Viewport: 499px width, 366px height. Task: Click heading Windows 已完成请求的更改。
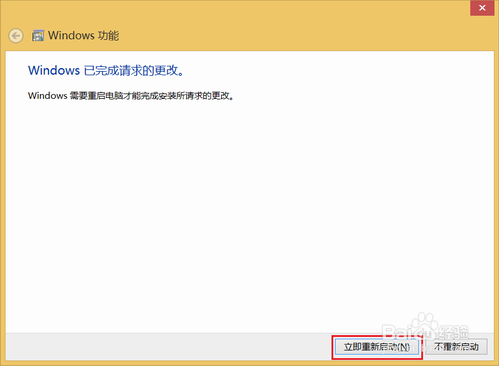[106, 70]
